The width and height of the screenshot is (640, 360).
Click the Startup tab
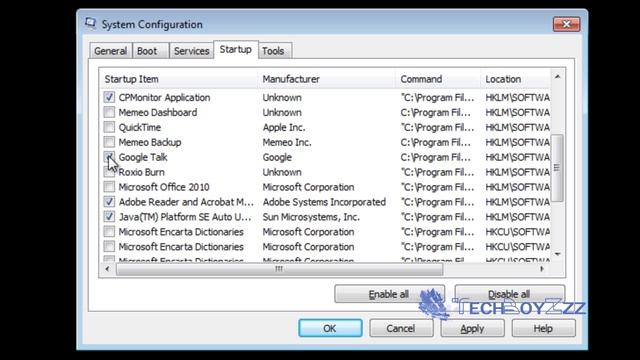click(x=236, y=49)
